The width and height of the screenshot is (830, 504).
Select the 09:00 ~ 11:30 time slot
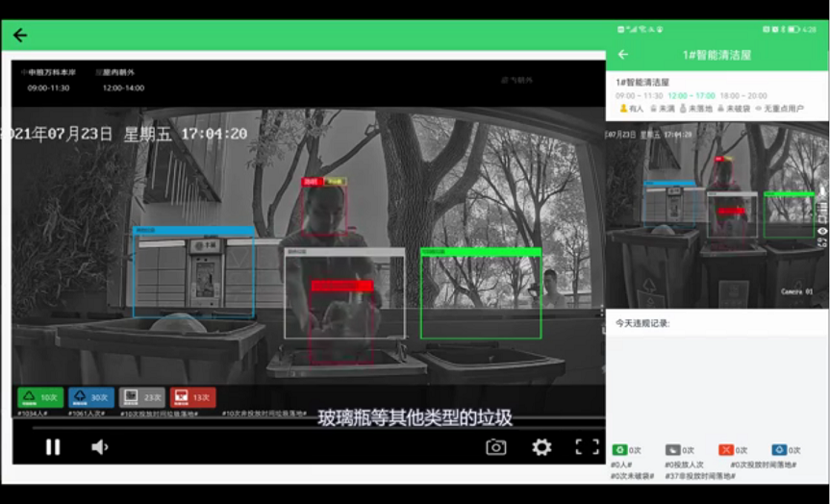[640, 96]
